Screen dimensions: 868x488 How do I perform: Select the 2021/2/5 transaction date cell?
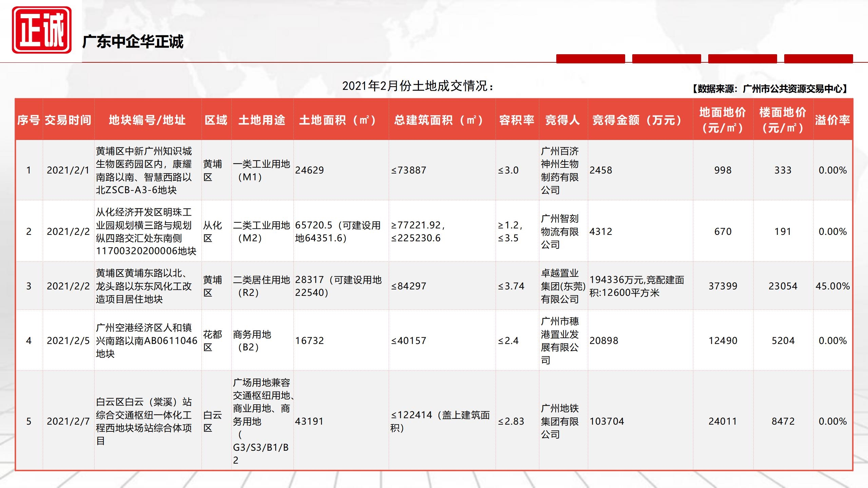[68, 341]
